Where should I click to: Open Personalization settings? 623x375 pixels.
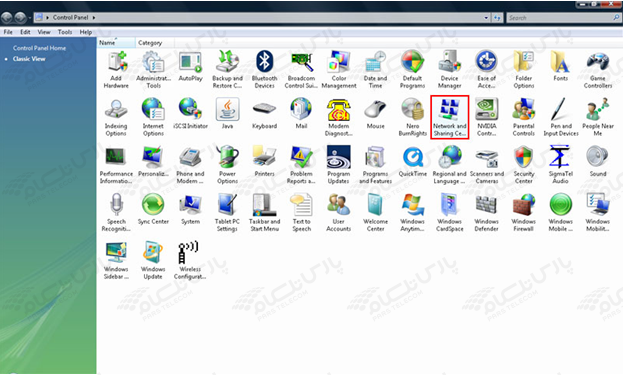coord(153,162)
